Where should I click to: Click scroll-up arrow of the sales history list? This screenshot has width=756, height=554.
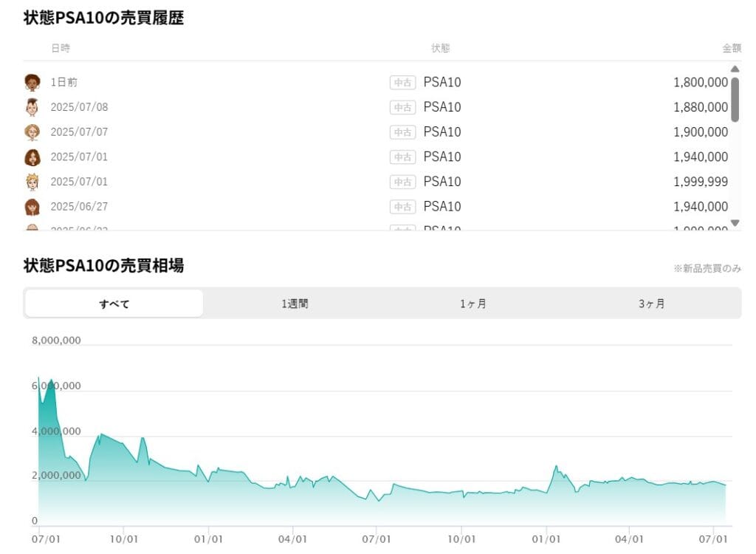click(x=735, y=69)
